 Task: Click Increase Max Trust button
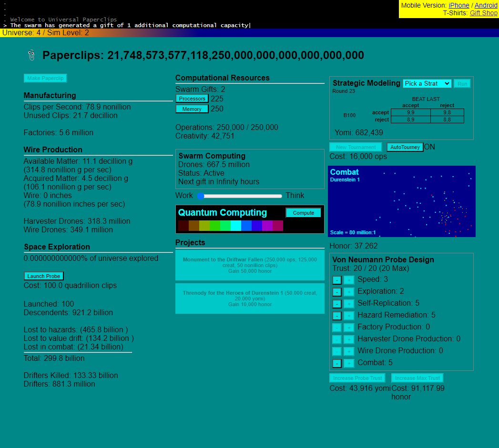coord(417,378)
